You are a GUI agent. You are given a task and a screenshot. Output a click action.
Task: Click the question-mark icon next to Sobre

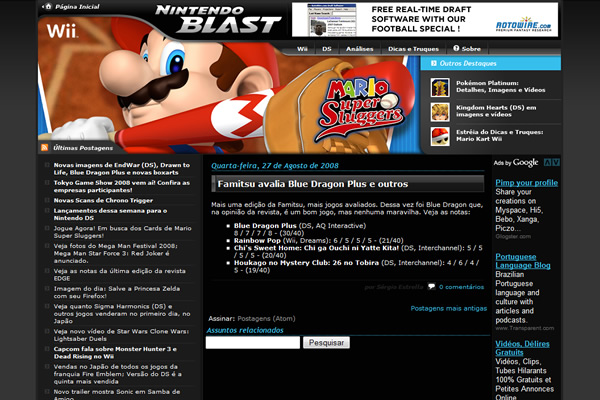pos(456,48)
